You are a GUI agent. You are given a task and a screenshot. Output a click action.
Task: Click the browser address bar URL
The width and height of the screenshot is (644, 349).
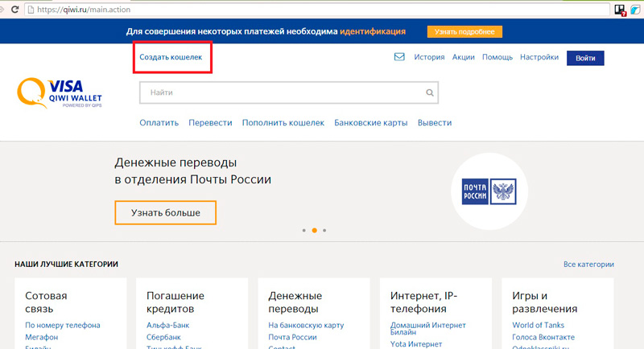tap(84, 10)
